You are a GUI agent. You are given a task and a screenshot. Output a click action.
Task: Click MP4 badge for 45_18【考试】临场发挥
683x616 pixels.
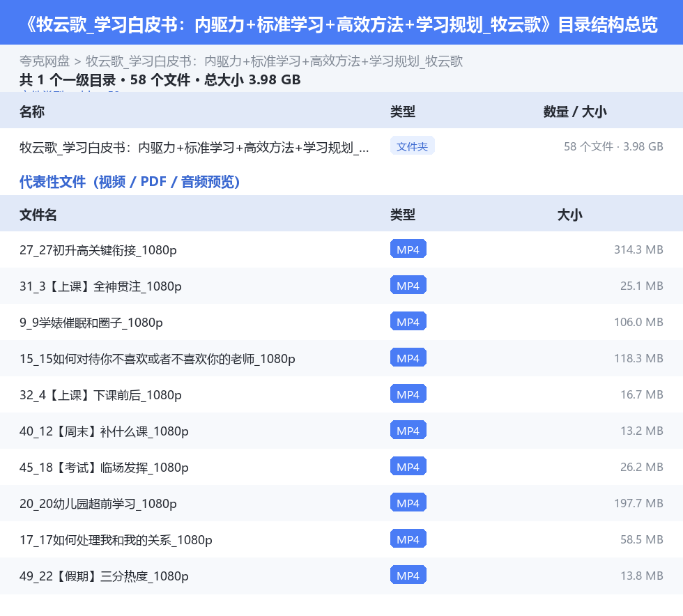click(408, 466)
